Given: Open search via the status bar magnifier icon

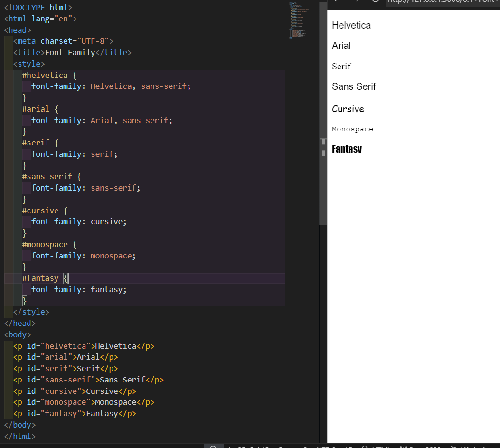Looking at the screenshot, I should [x=213, y=447].
